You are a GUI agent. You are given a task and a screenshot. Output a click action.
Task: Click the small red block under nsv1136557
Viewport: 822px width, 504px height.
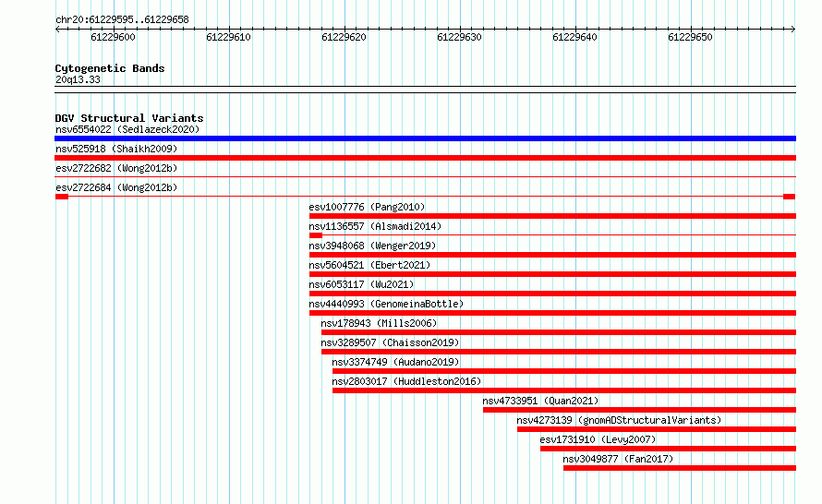(x=316, y=235)
